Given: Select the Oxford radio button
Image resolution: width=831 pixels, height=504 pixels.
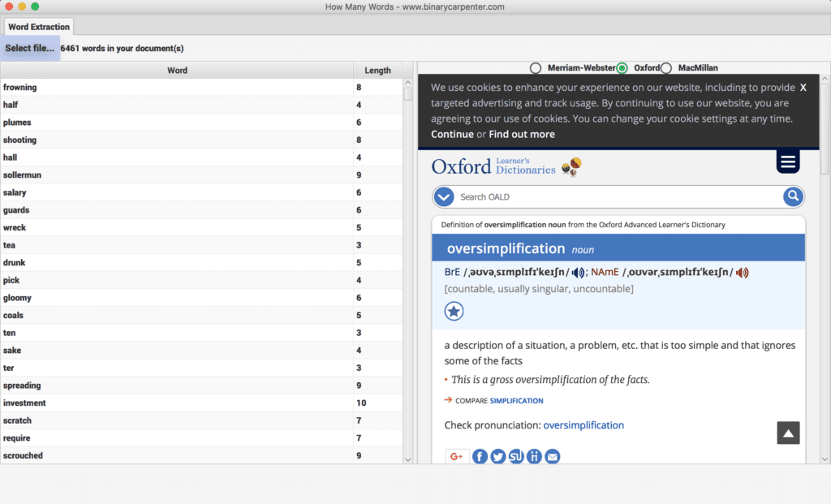Looking at the screenshot, I should pos(622,68).
